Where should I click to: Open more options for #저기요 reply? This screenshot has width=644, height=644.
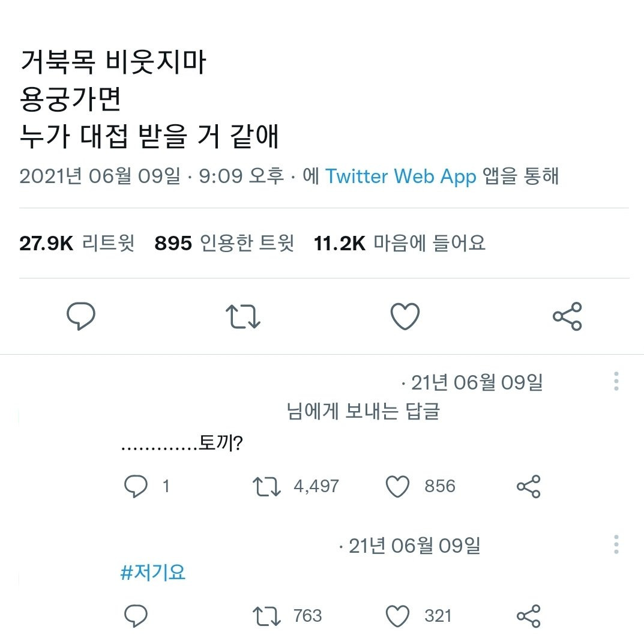(616, 544)
